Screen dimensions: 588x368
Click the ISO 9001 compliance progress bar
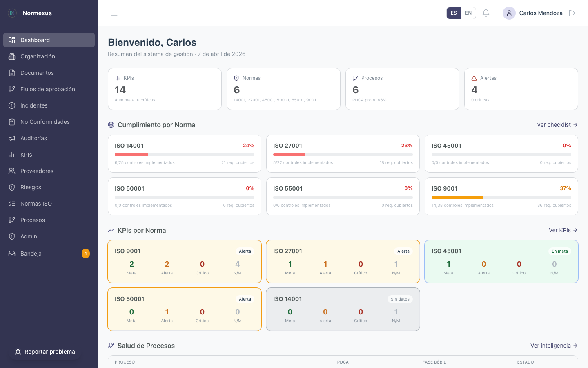click(x=501, y=197)
